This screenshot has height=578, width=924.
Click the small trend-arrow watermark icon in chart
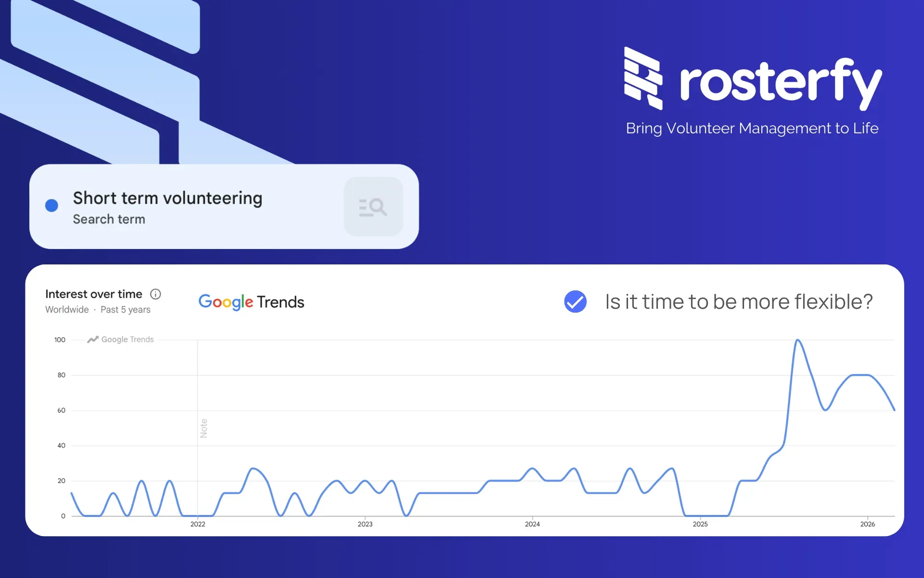(x=92, y=340)
